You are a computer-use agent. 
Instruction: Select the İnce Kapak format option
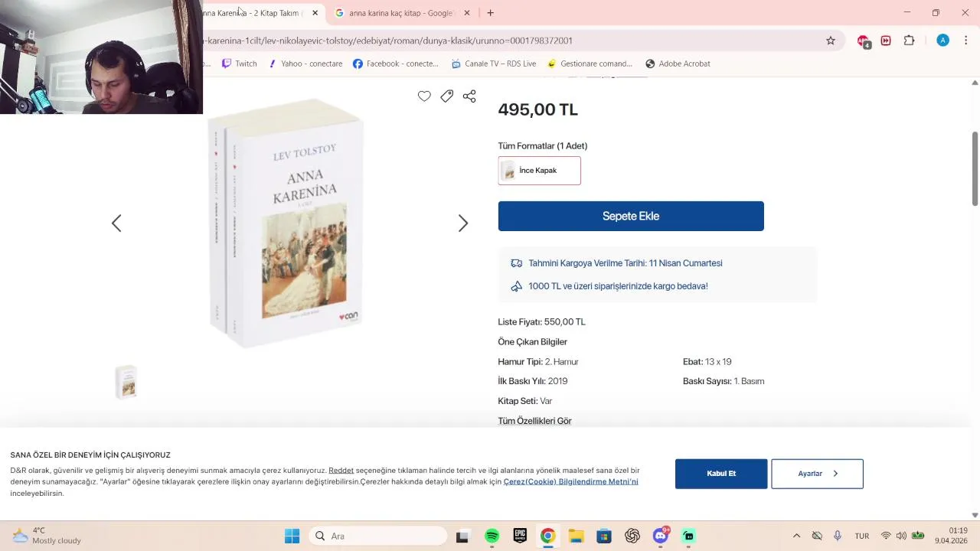point(539,171)
